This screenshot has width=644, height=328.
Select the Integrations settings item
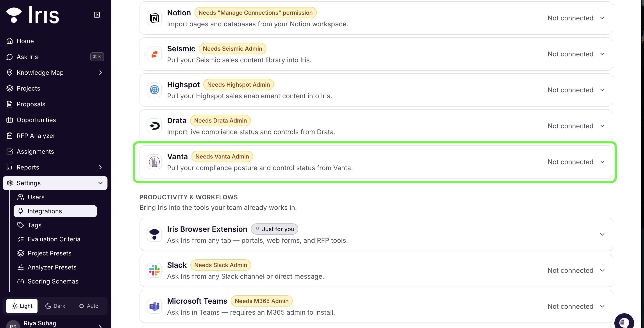(x=55, y=211)
